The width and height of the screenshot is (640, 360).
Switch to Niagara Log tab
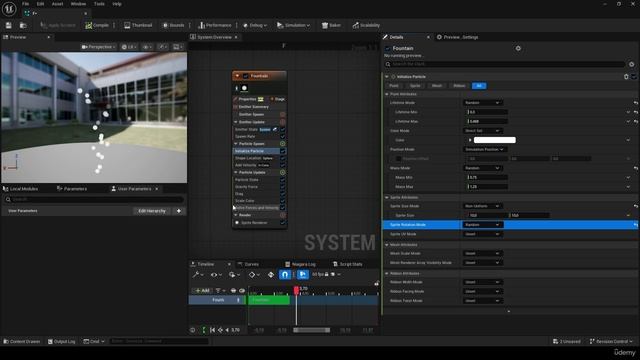[x=300, y=264]
